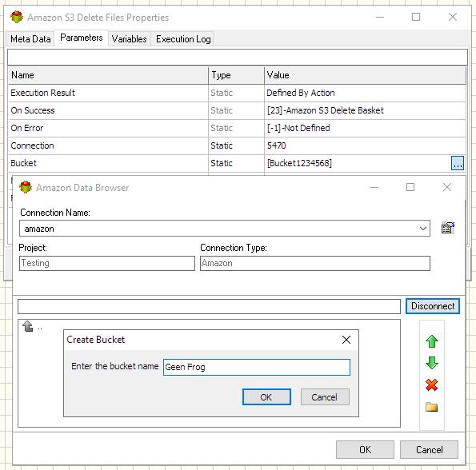Open the Variables tab
This screenshot has width=476, height=470.
(x=129, y=39)
